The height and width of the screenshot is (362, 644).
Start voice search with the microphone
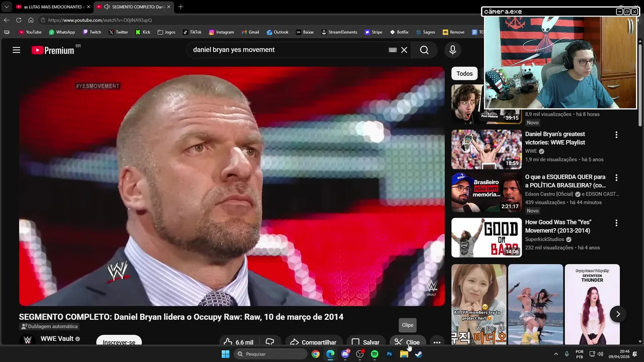(452, 50)
